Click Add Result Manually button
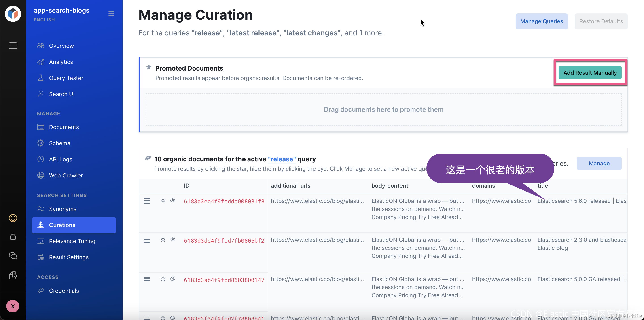 click(590, 73)
